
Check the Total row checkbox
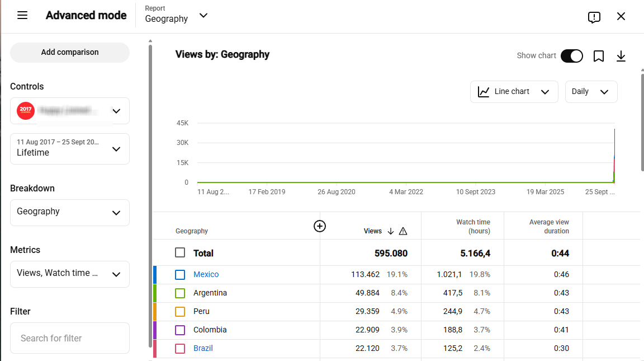[180, 252]
